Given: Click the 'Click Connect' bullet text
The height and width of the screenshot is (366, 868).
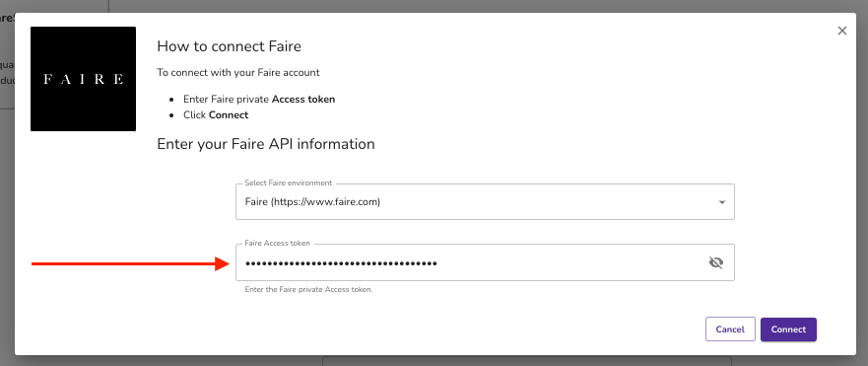Looking at the screenshot, I should (x=216, y=114).
